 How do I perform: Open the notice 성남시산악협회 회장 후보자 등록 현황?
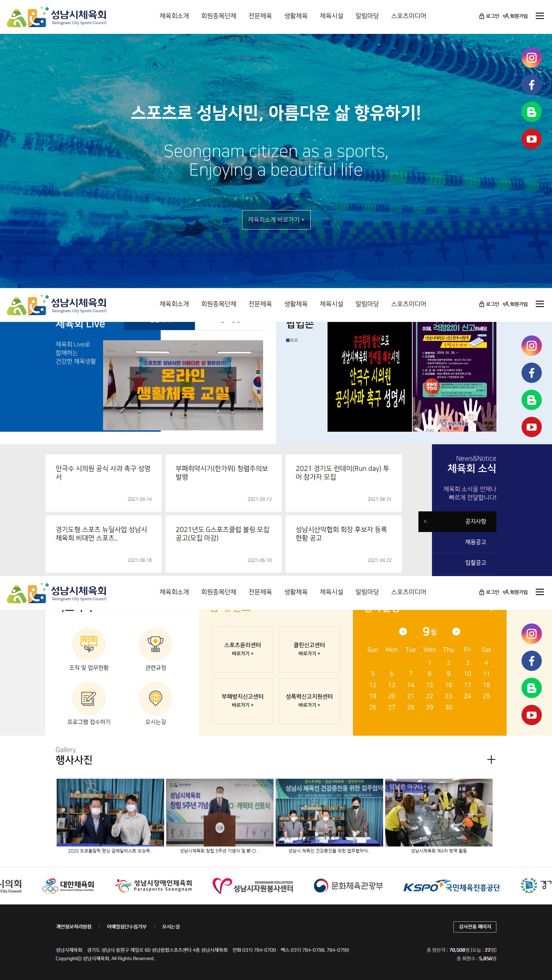click(343, 544)
